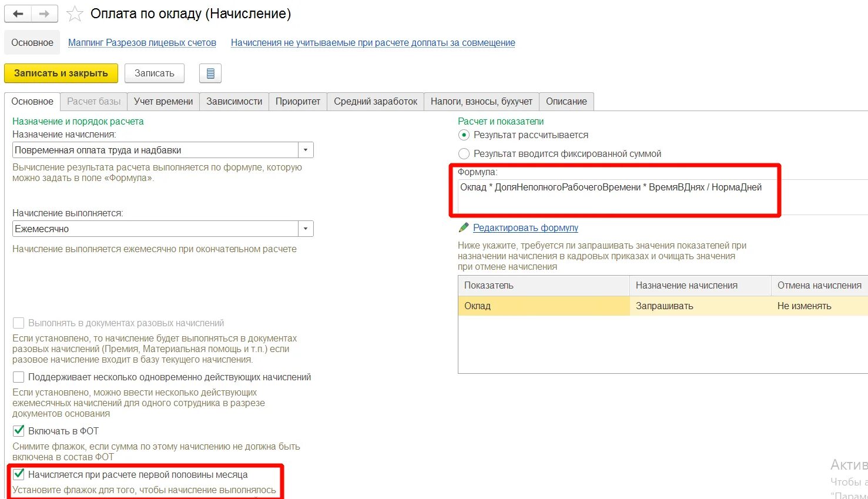Click the Редактировать формулу link

pos(525,227)
